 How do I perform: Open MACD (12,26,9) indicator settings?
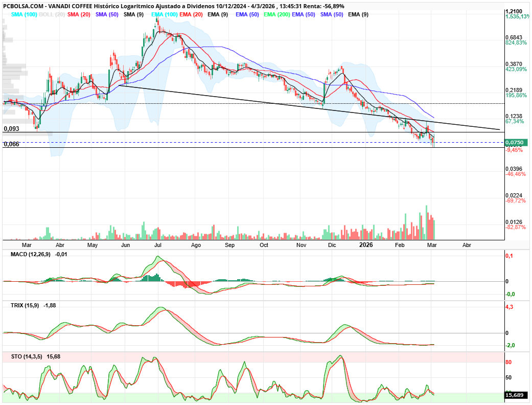pyautogui.click(x=32, y=254)
